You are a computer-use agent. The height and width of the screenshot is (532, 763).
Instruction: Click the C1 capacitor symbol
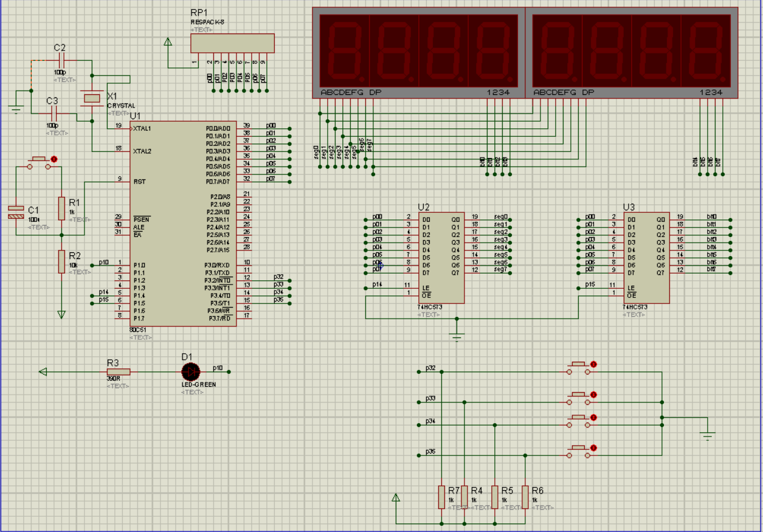point(16,212)
